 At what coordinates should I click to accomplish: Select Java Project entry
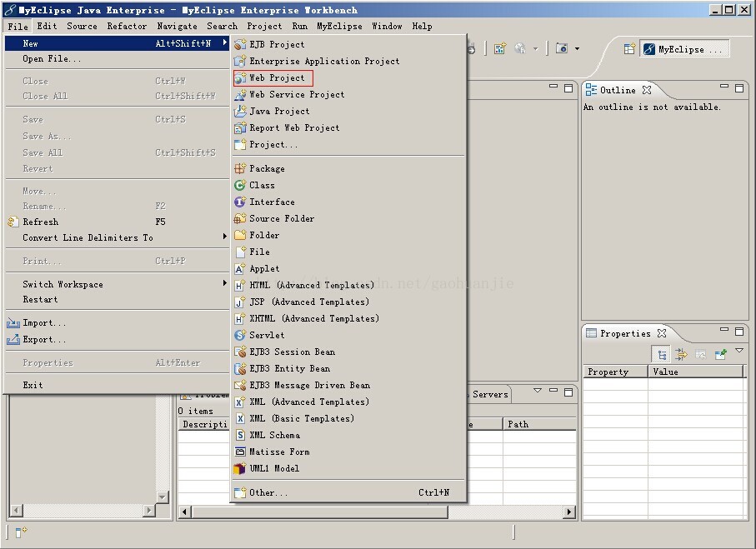point(348,112)
